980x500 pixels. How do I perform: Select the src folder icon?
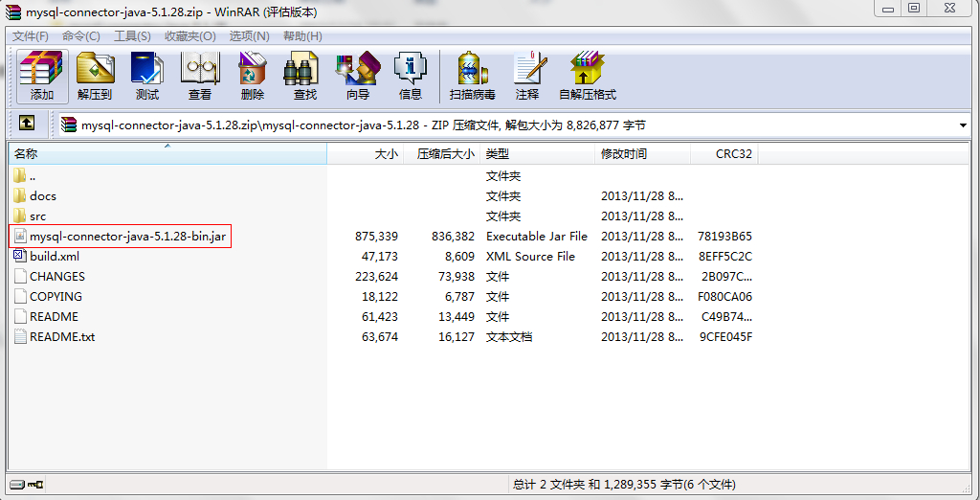pos(20,216)
